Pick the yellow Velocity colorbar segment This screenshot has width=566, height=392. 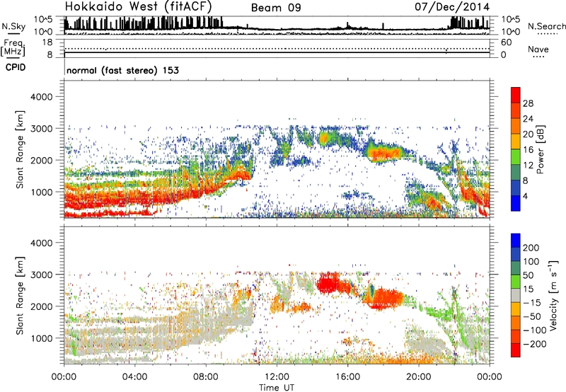(516, 309)
